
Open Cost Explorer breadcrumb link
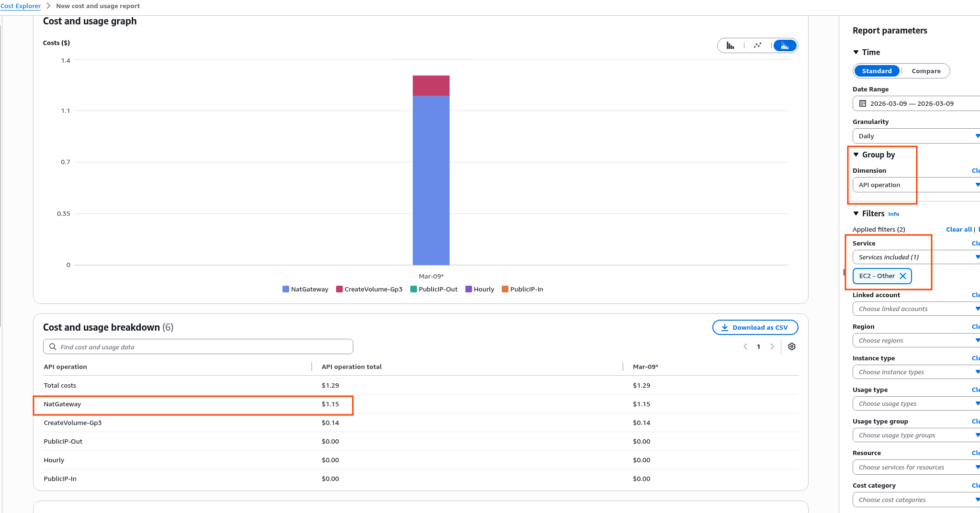point(21,6)
